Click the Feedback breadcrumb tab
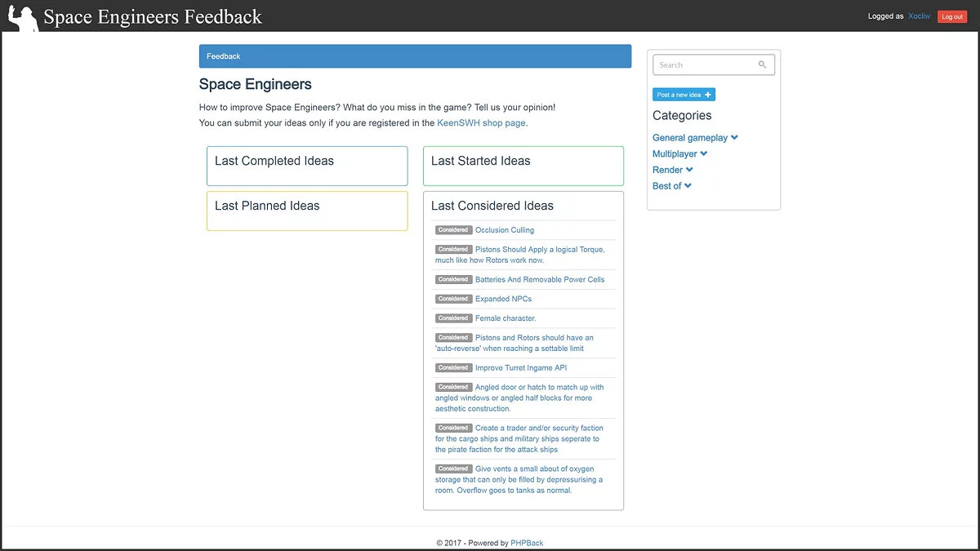This screenshot has width=980, height=551. pos(224,56)
